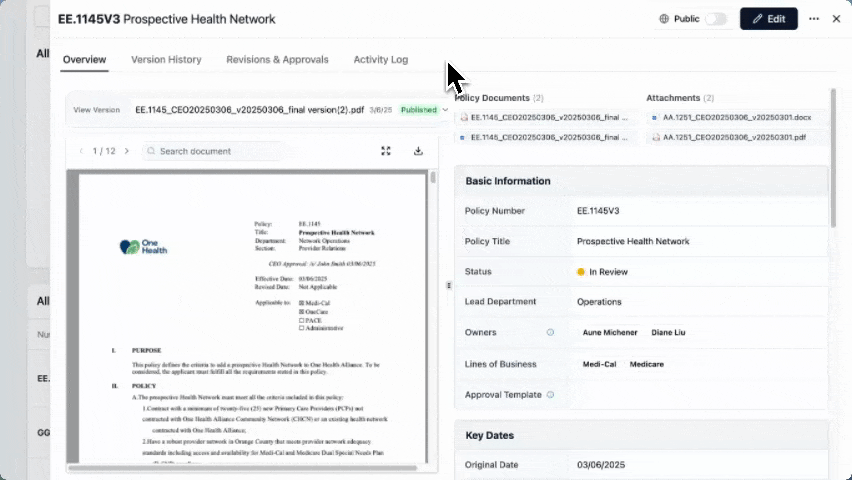Click the info icon beside Owners
Viewport: 852px width, 480px height.
pos(550,332)
